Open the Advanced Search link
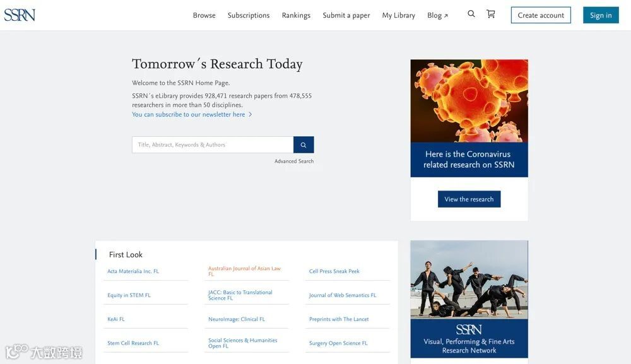 pyautogui.click(x=294, y=161)
